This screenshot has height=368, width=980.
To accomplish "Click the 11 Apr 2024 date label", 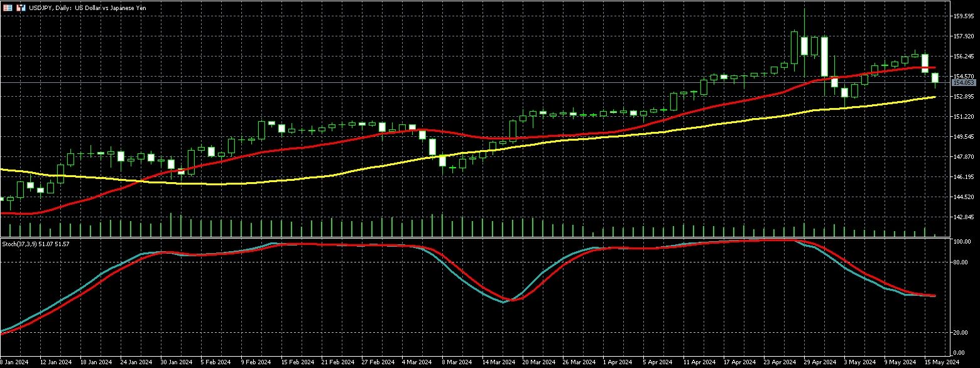I will [699, 362].
